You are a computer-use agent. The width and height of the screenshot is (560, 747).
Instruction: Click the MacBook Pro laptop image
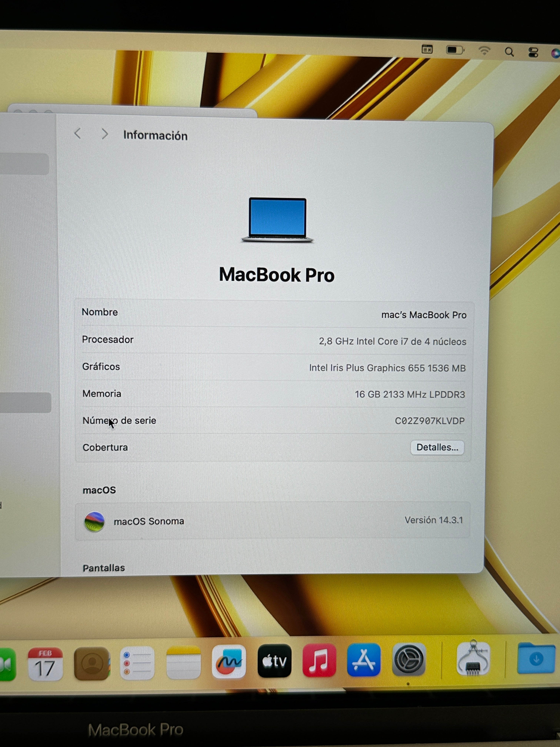277,220
